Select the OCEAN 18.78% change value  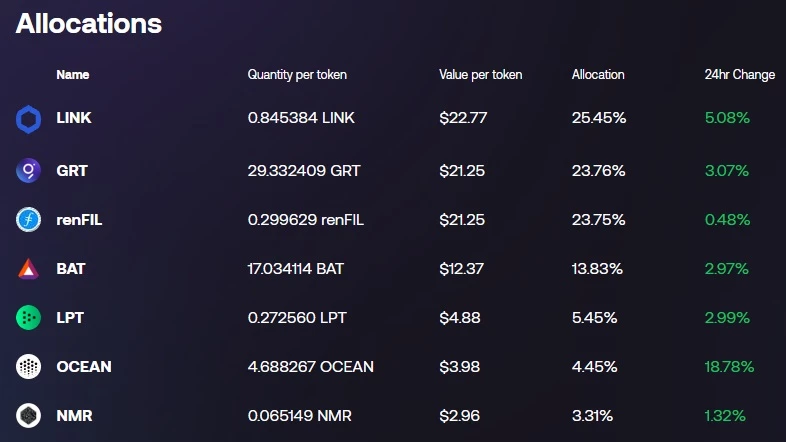pyautogui.click(x=729, y=366)
